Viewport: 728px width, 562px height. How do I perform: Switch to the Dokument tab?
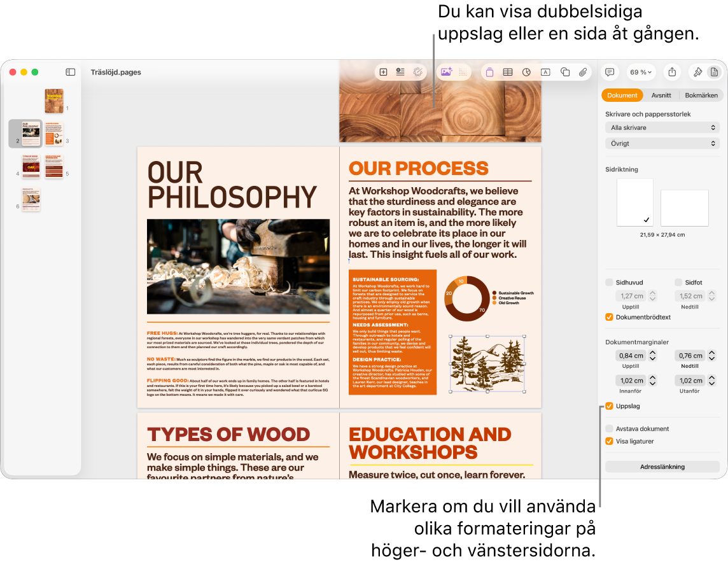[x=622, y=95]
